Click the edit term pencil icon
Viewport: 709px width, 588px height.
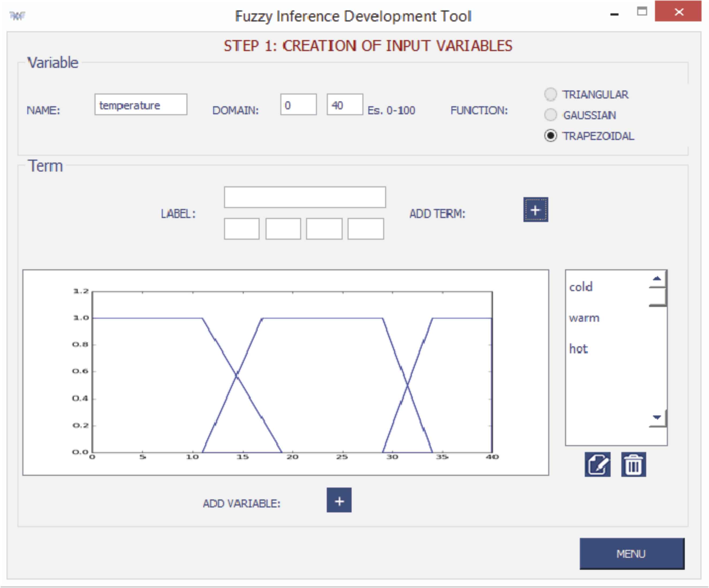597,464
